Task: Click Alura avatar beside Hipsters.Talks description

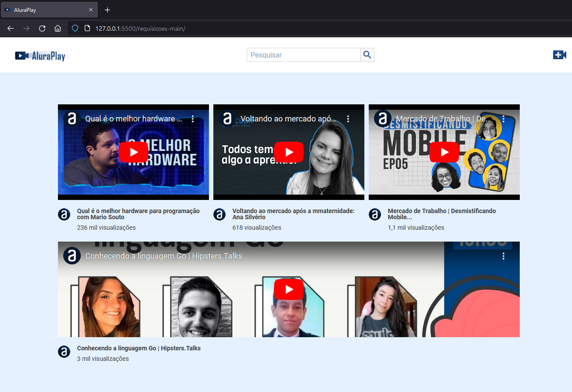Action: (64, 352)
